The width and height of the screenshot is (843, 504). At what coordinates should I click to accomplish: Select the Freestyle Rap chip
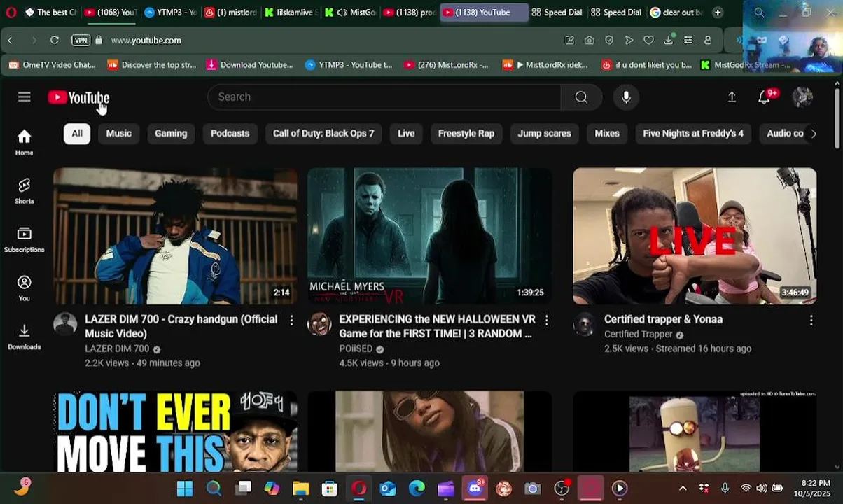466,134
